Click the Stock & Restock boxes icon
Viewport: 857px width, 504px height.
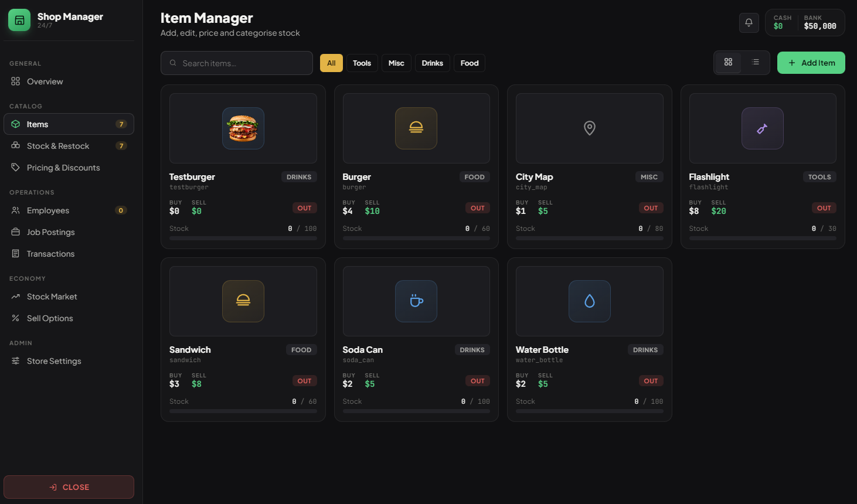pyautogui.click(x=16, y=146)
